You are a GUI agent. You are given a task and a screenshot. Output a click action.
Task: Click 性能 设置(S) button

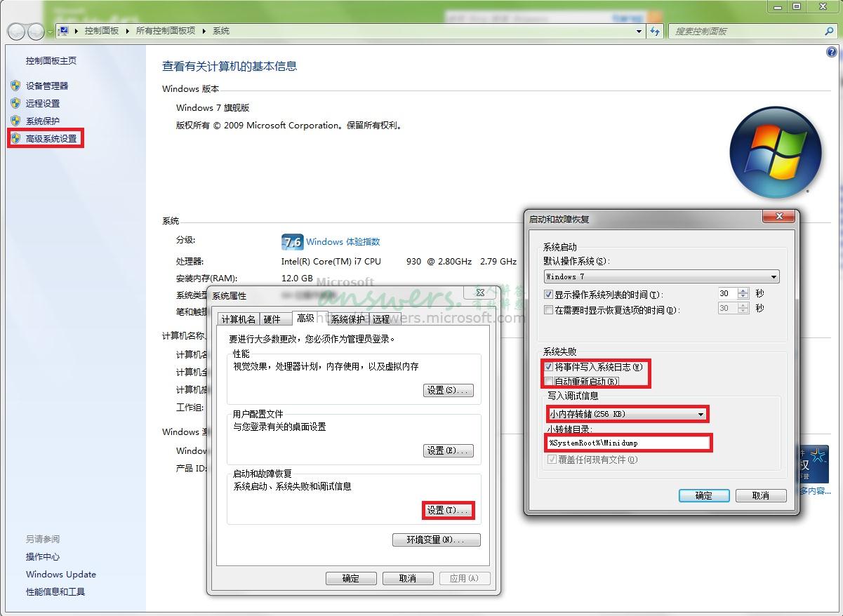pyautogui.click(x=449, y=390)
